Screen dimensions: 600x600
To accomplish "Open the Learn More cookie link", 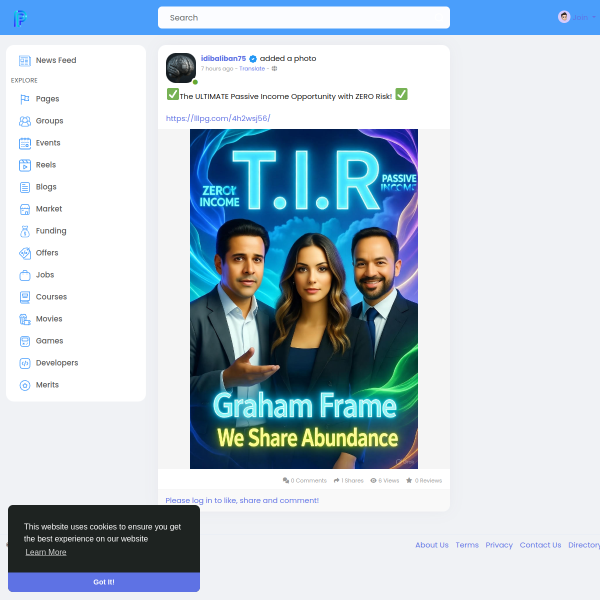I will [46, 552].
